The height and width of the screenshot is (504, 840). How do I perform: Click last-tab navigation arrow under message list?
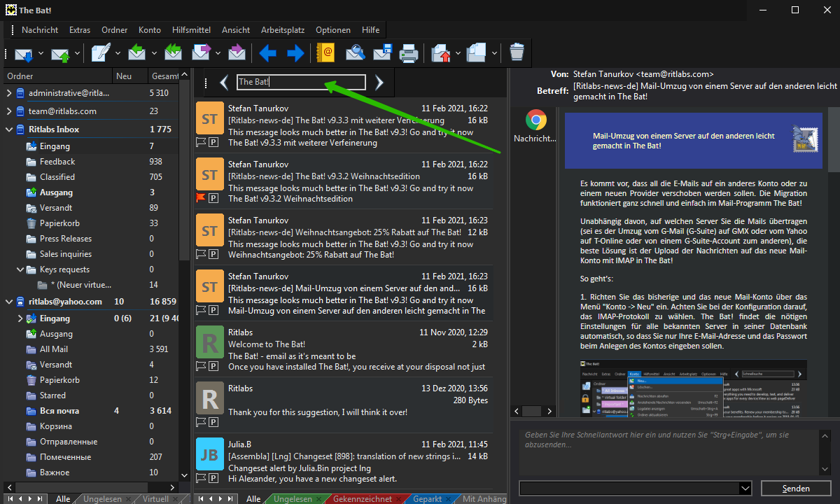232,499
